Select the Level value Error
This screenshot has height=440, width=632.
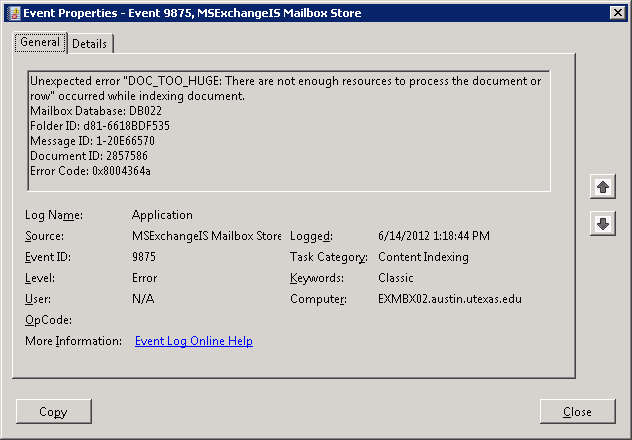pyautogui.click(x=144, y=278)
